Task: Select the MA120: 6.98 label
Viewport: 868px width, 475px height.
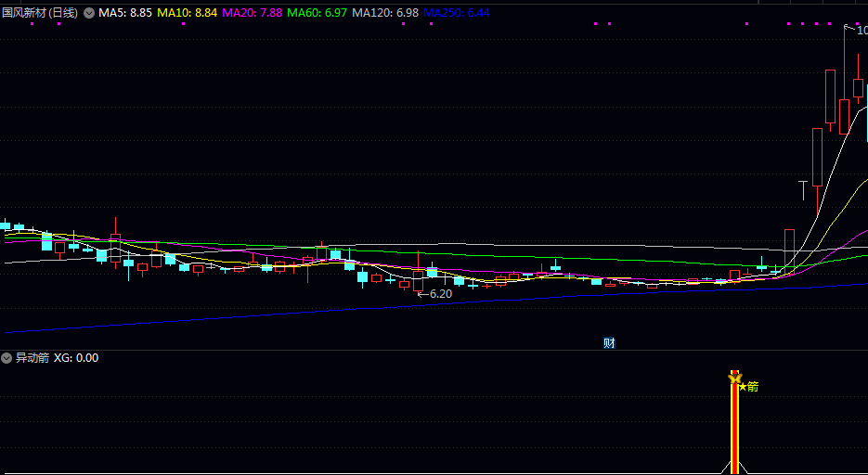Action: coord(385,13)
